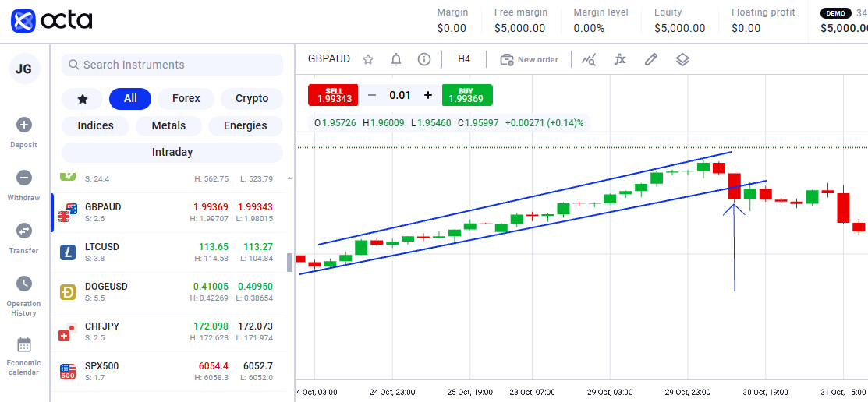868x402 pixels.
Task: Open the Economic calendar
Action: click(24, 356)
